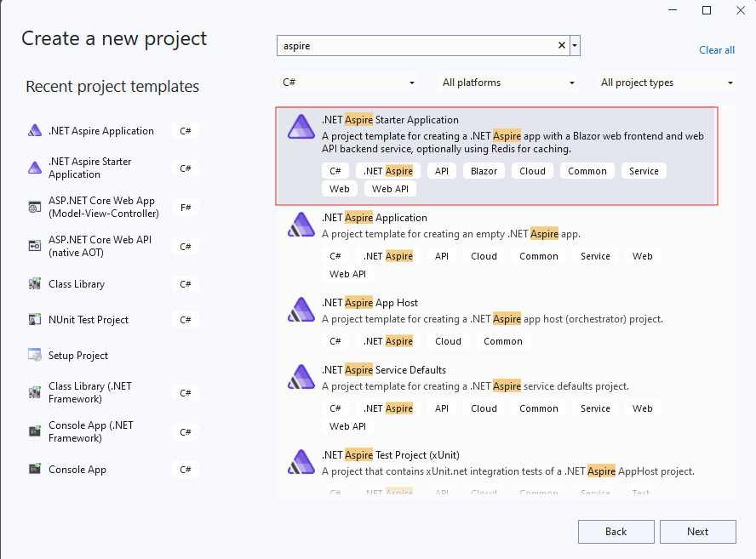
Task: Click the .NET Aspire Service Defaults icon
Action: (x=301, y=376)
